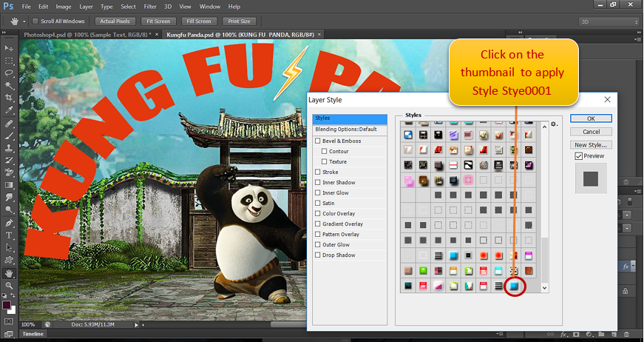Click the create new layer icon

point(614,334)
